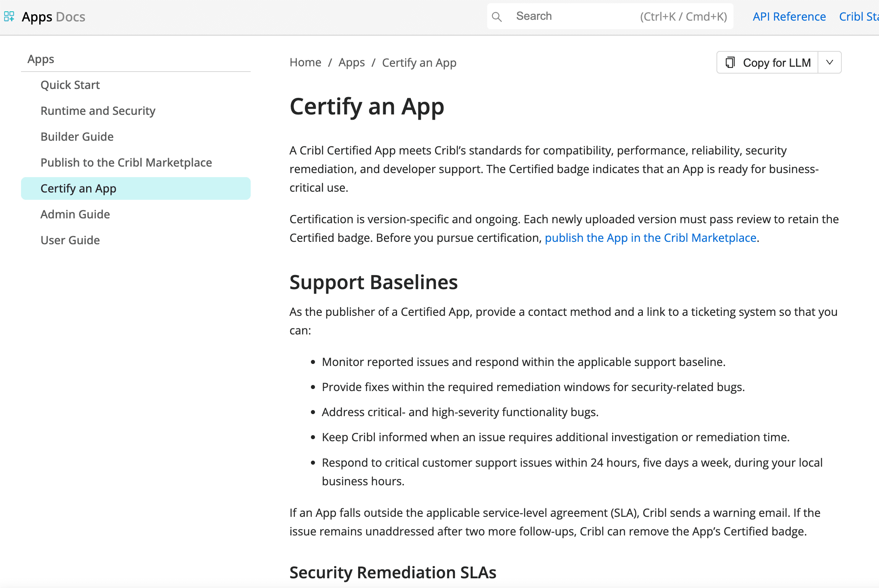Click the bullet 'Monitor reported issues and respond'
The height and width of the screenshot is (588, 879).
point(524,362)
